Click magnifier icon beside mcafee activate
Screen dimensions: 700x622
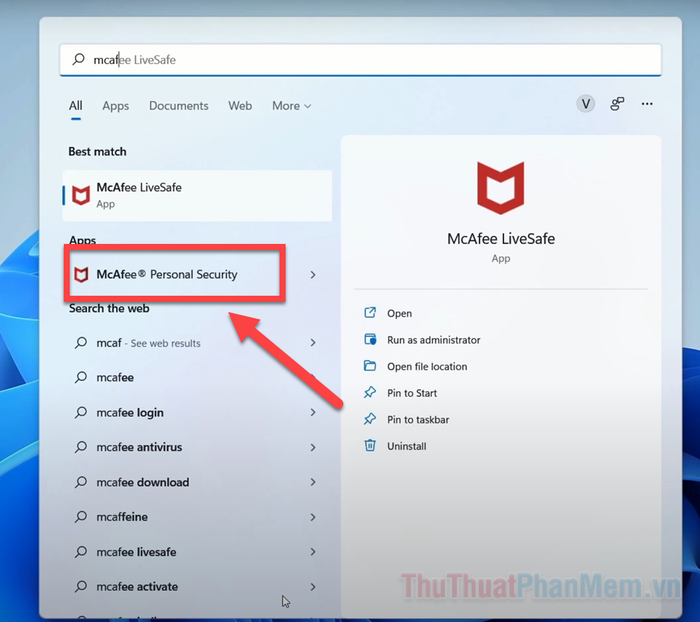(x=81, y=586)
